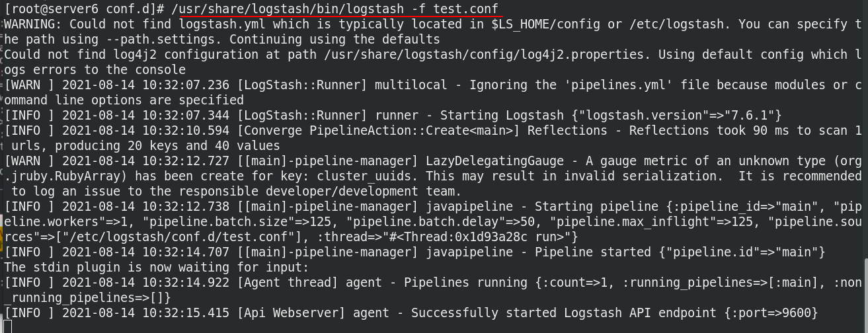Click 'Reflections took 90 ms' text
Image resolution: width=868 pixels, height=333 pixels.
709,130
